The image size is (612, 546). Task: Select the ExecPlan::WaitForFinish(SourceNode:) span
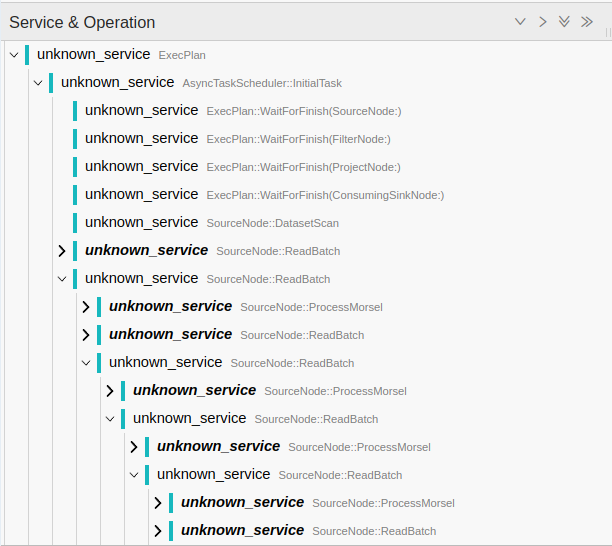coord(243,111)
